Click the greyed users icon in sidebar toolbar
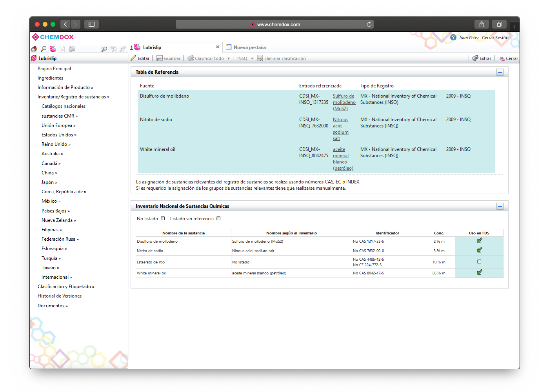The width and height of the screenshot is (549, 392). coord(72,49)
